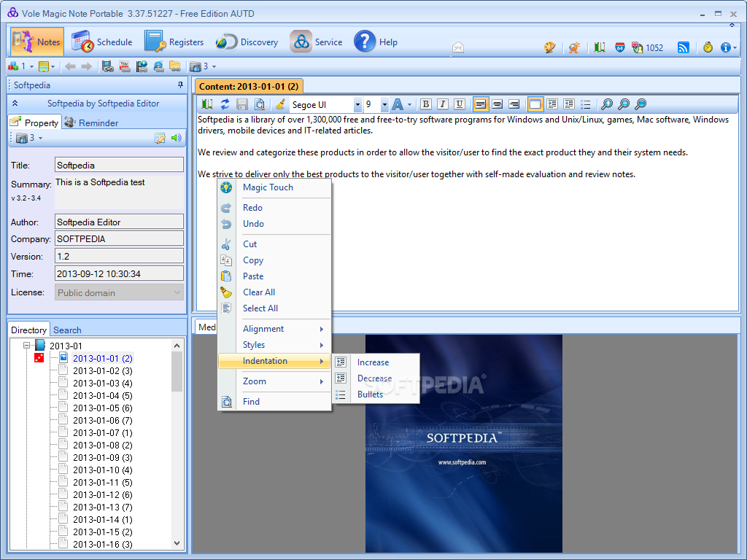Open the Notes ribbon tab
The width and height of the screenshot is (747, 560).
37,42
